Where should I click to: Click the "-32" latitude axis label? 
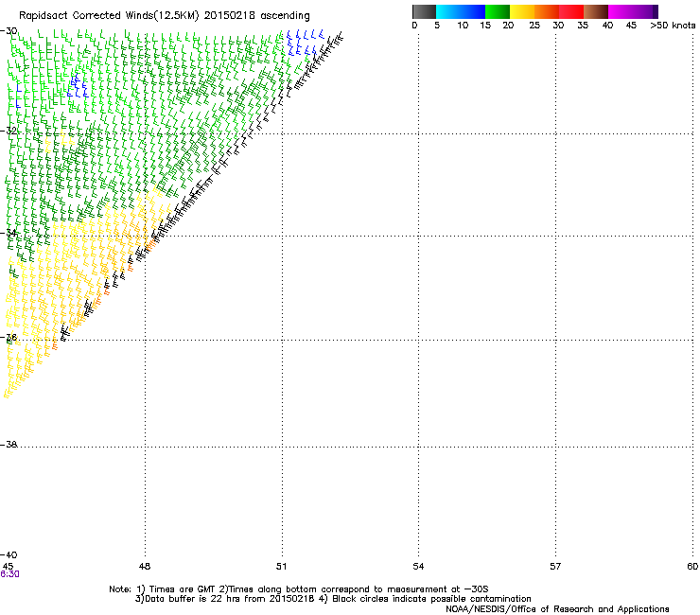pos(9,131)
